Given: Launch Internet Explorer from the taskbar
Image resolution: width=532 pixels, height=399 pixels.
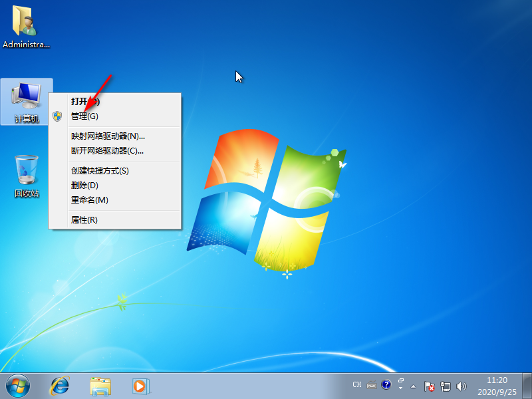Looking at the screenshot, I should 61,386.
